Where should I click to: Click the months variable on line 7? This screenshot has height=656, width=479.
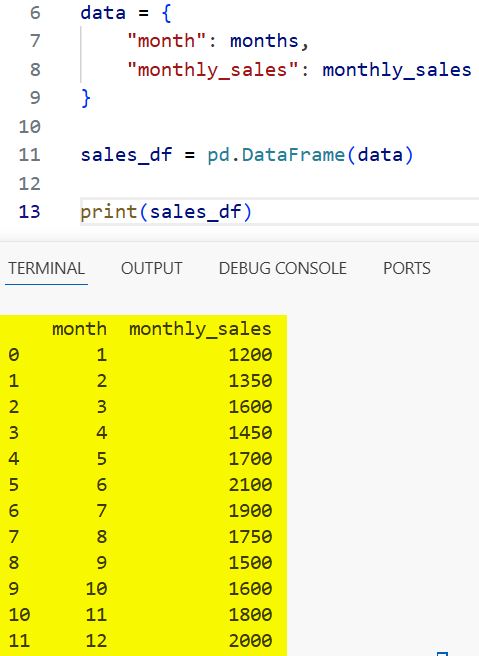[x=264, y=41]
